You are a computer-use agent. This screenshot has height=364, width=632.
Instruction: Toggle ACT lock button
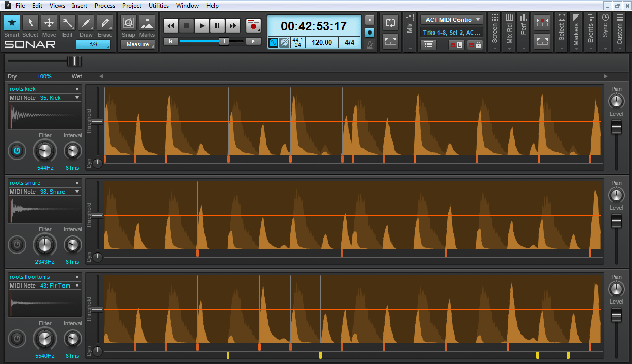475,45
